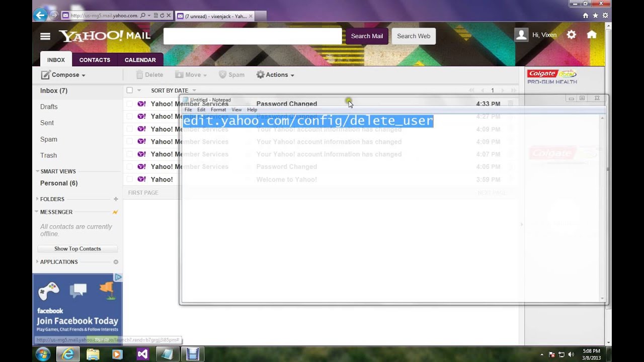
Task: Click the Yahoo Mail search input field
Action: click(253, 36)
